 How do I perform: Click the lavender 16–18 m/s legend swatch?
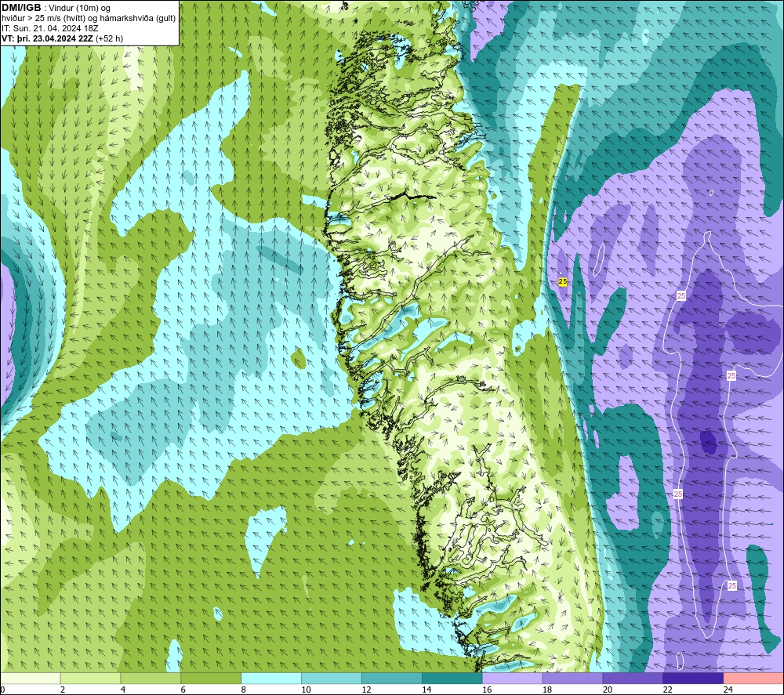(513, 679)
